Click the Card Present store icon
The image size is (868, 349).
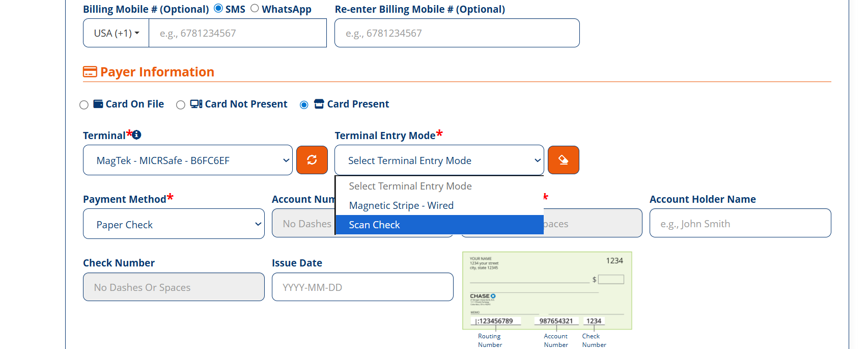319,104
